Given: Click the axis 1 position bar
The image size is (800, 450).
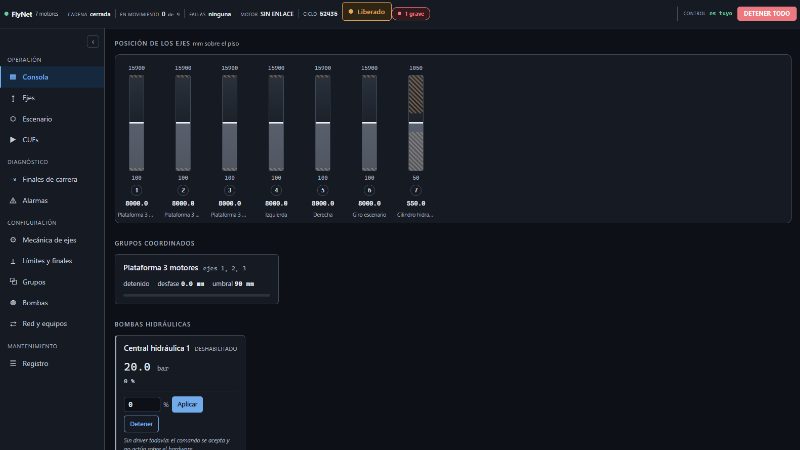Looking at the screenshot, I should point(136,123).
